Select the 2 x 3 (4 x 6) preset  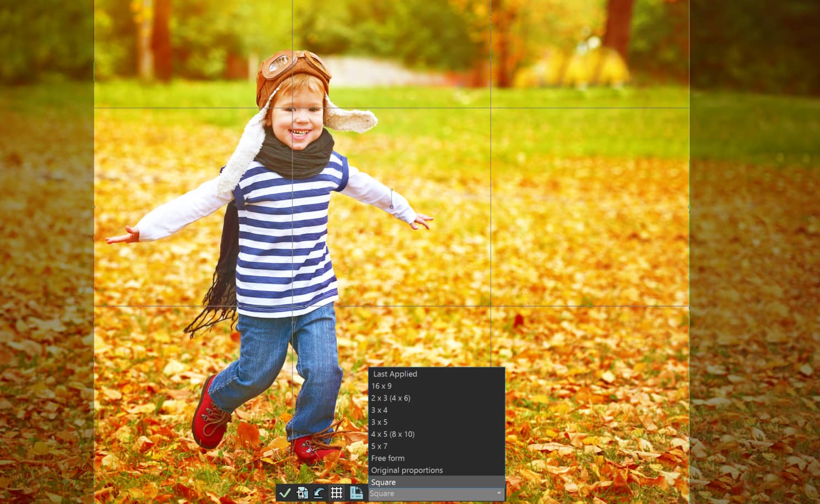coord(436,398)
